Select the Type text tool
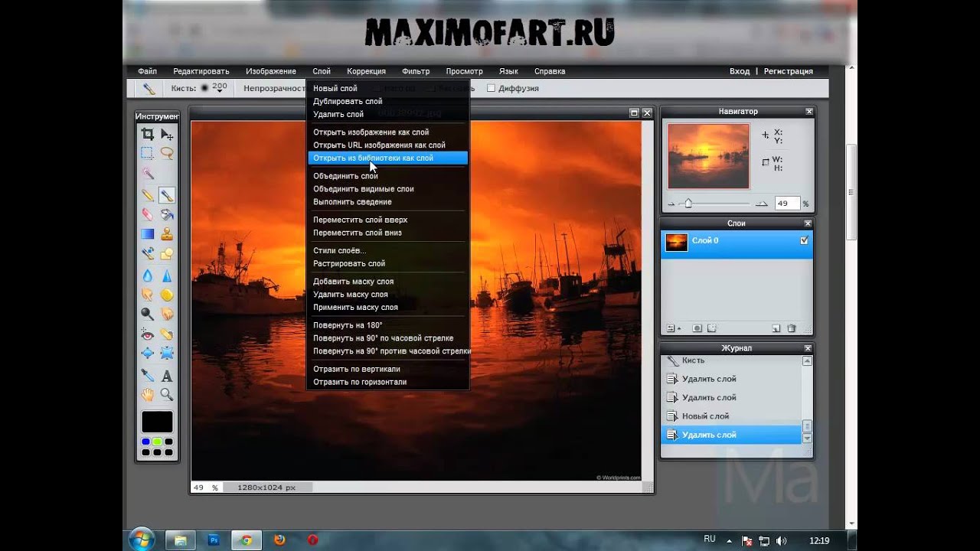The width and height of the screenshot is (980, 551). point(167,375)
